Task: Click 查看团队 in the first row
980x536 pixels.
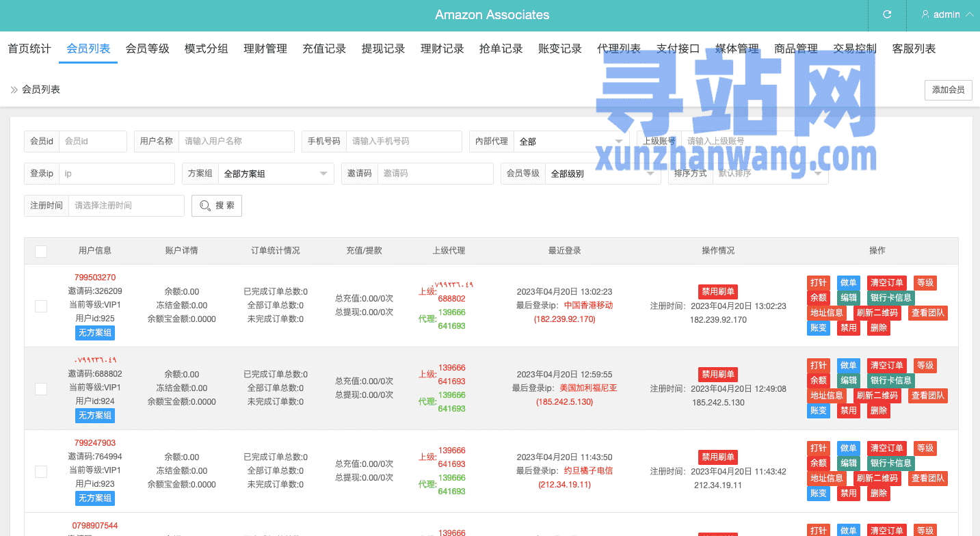Action: point(927,313)
